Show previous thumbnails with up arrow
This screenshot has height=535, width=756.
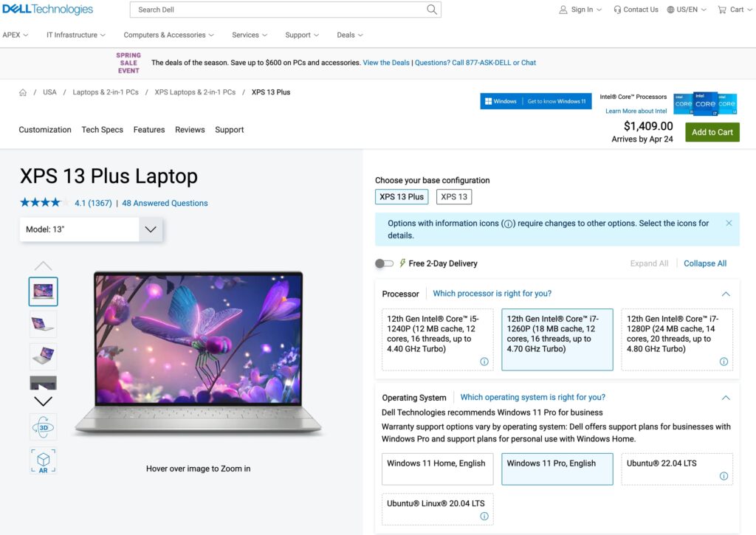pos(43,266)
